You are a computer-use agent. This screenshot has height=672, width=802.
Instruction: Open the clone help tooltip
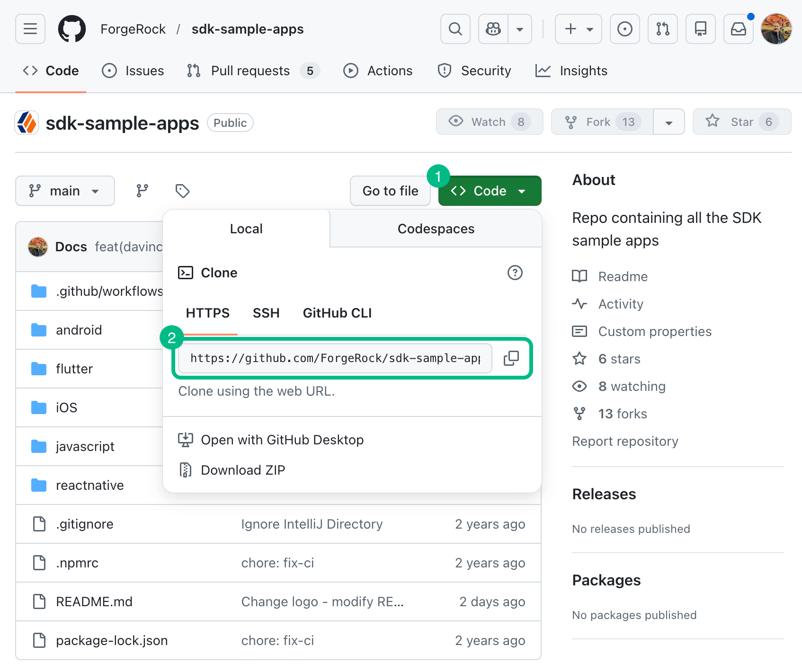click(515, 273)
